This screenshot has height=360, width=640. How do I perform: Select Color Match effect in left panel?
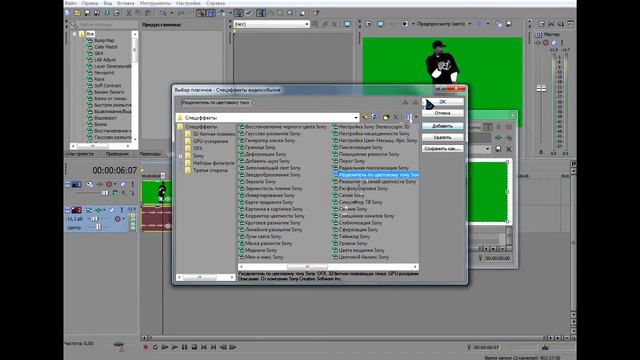pos(106,47)
